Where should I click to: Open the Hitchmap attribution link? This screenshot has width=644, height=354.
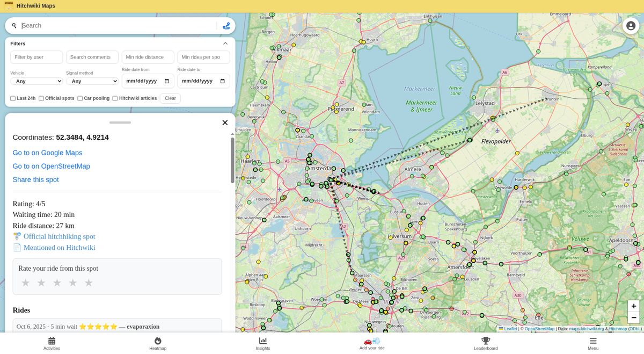[618, 329]
